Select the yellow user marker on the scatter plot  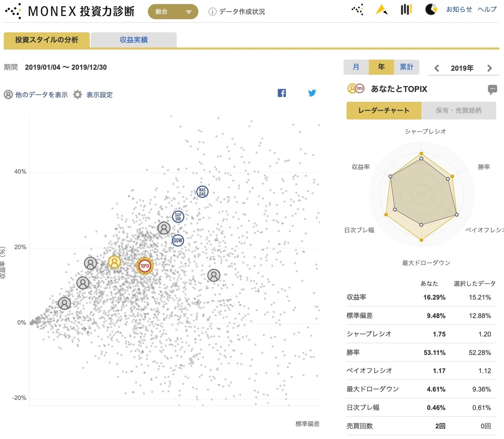115,262
